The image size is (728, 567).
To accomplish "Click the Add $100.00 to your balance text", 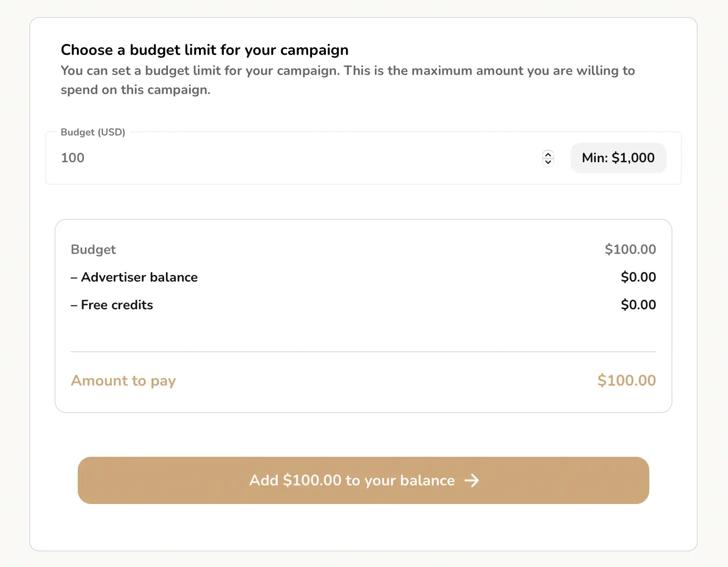I will 352,480.
